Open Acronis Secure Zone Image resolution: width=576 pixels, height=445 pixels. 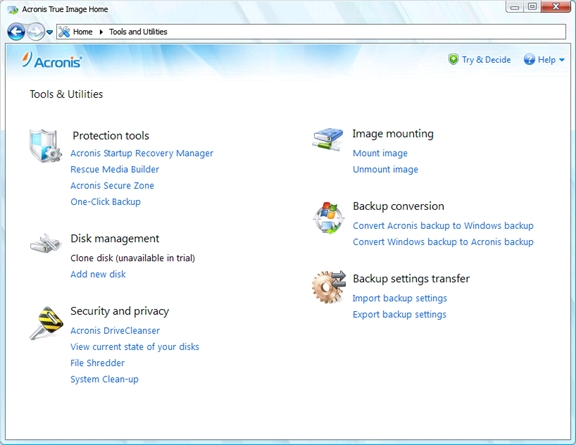pyautogui.click(x=112, y=186)
